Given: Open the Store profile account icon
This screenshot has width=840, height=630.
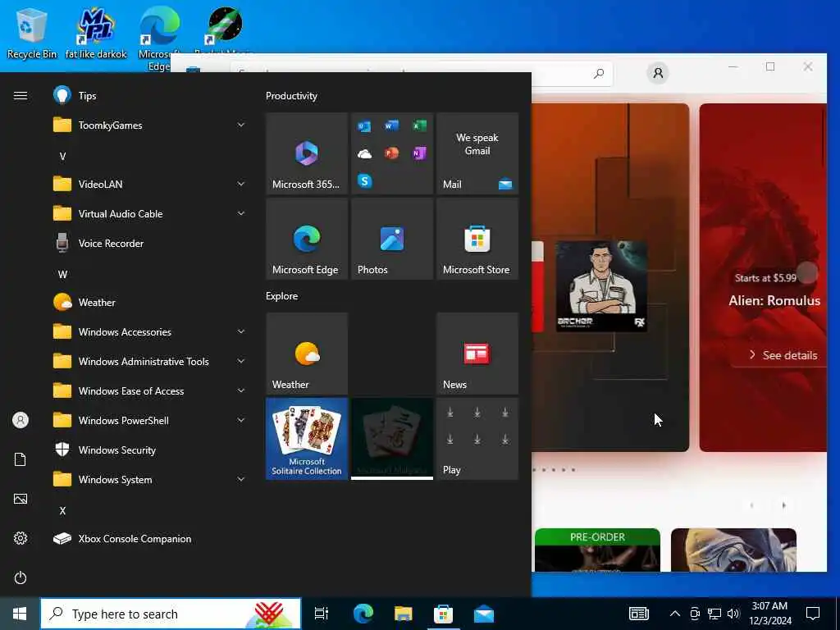Looking at the screenshot, I should 658,72.
